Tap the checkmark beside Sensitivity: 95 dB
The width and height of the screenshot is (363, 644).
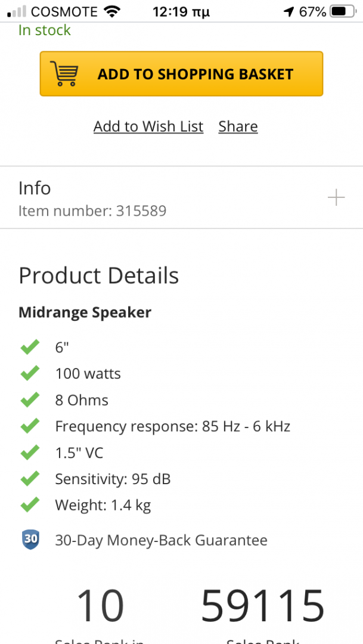pos(30,479)
